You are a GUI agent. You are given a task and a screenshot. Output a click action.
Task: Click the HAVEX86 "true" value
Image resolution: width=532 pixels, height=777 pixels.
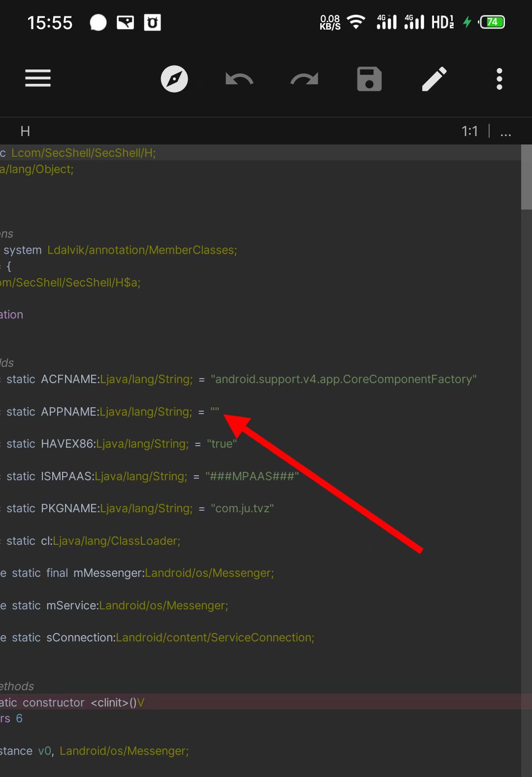tap(222, 444)
